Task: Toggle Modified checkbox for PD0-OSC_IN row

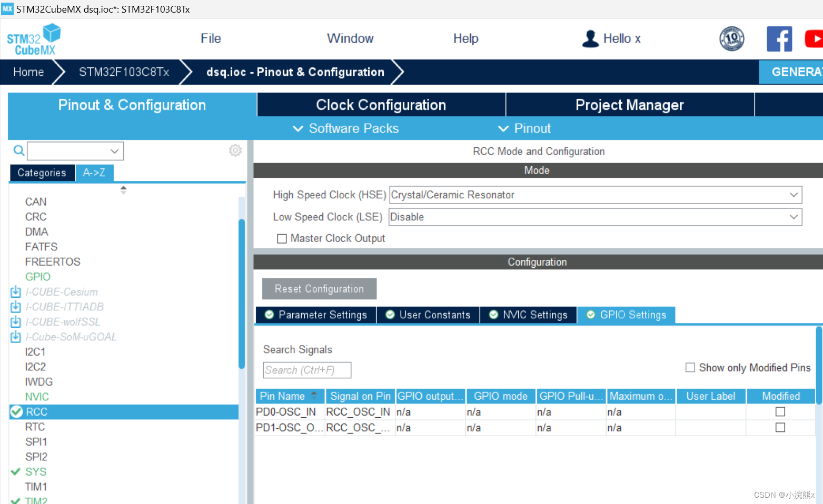Action: pos(780,412)
